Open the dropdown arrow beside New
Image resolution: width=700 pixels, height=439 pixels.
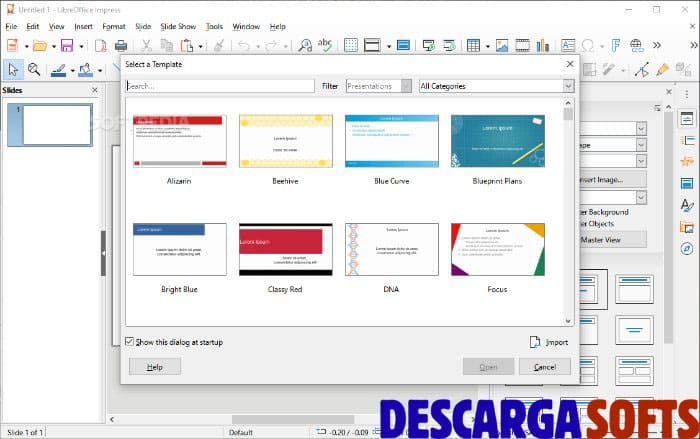(x=26, y=46)
